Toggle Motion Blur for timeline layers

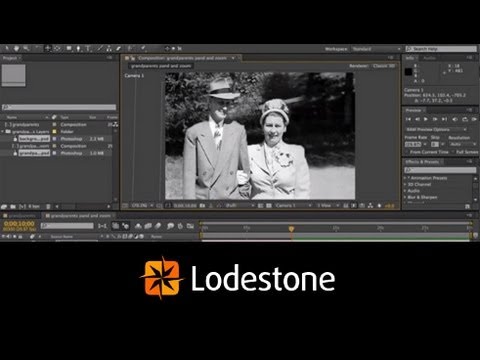click(x=158, y=226)
